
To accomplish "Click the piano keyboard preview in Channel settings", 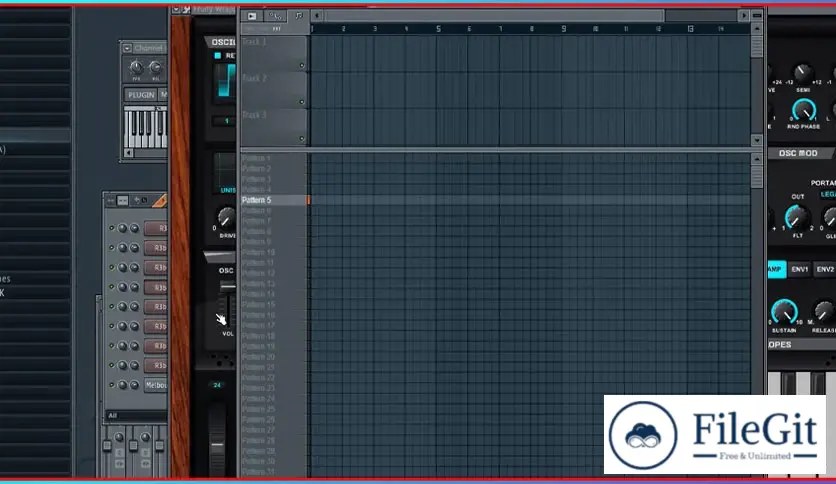I will coord(146,127).
